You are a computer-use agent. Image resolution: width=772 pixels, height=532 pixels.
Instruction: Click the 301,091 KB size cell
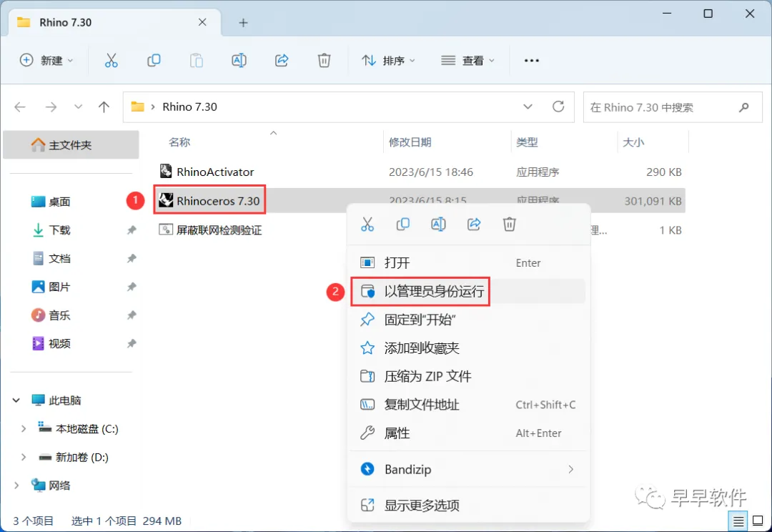[x=653, y=201]
